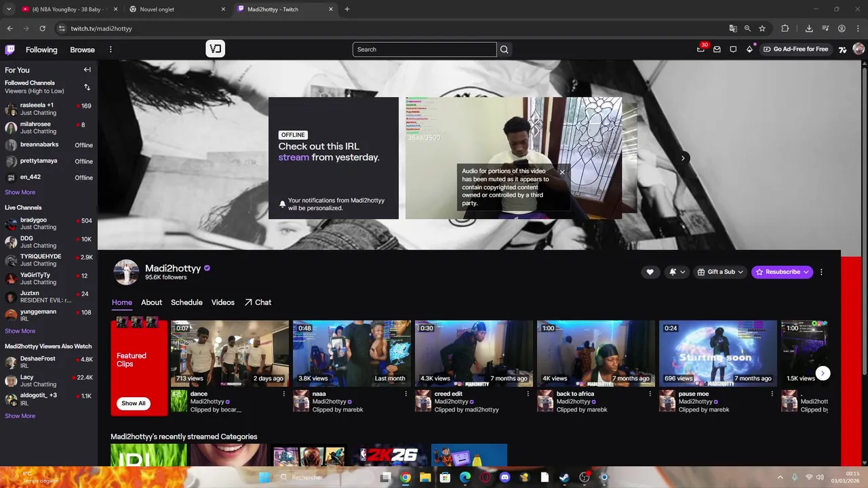The image size is (868, 488).
Task: Open the translate page icon
Action: (732, 28)
